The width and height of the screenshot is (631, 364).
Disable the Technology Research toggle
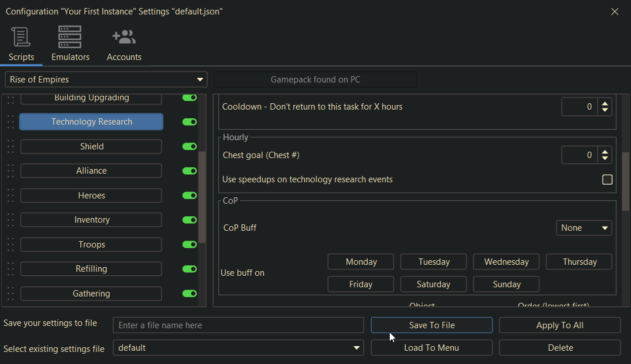[x=189, y=122]
